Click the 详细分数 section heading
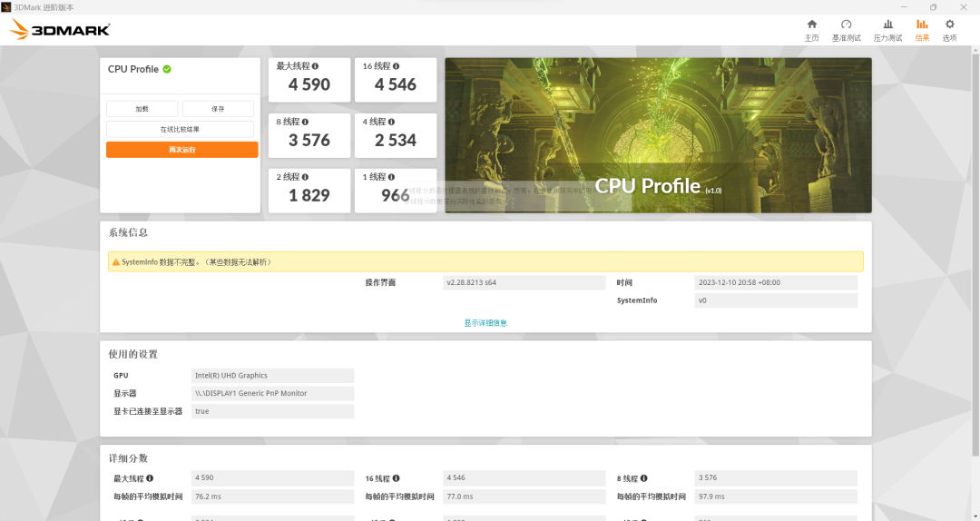980x521 pixels. pos(128,458)
